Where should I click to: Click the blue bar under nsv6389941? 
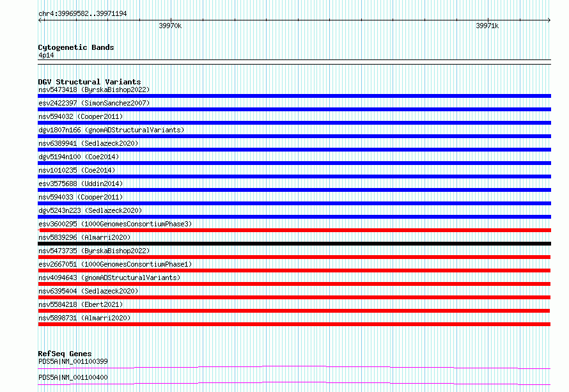pos(294,150)
